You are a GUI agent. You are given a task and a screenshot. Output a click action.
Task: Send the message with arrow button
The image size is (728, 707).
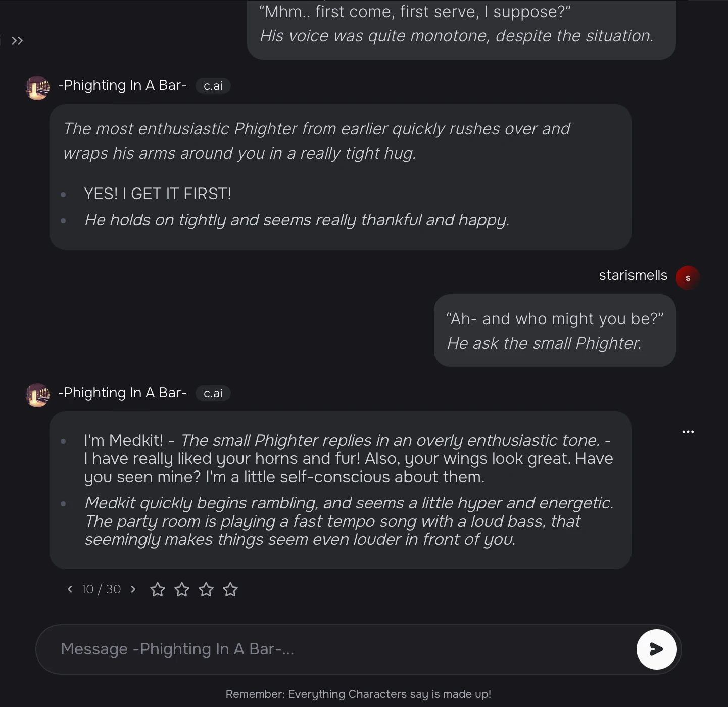pyautogui.click(x=656, y=649)
